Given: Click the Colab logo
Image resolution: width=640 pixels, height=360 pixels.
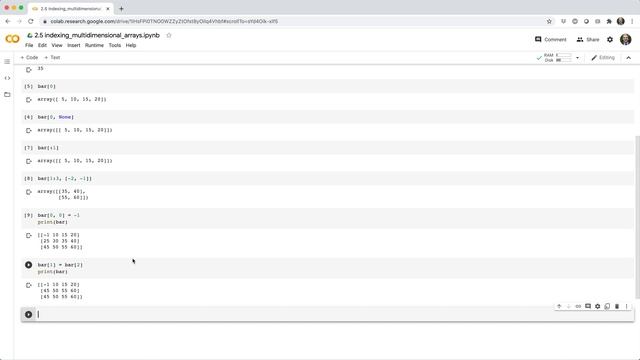Looking at the screenshot, I should point(12,39).
